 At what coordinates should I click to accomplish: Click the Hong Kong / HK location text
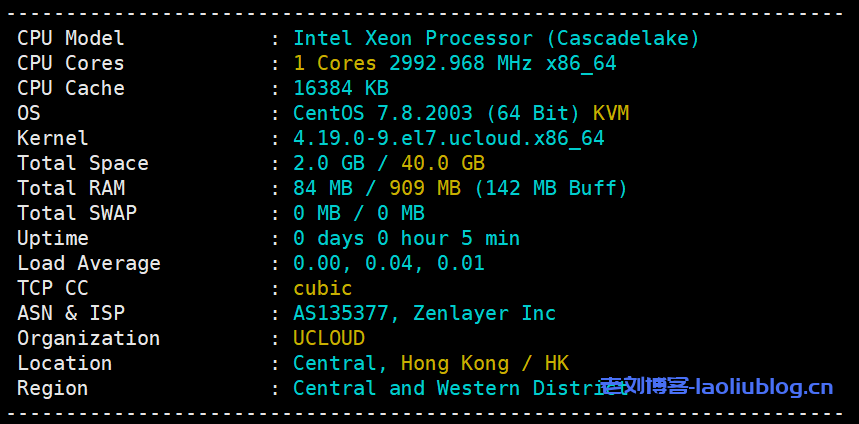(x=484, y=363)
